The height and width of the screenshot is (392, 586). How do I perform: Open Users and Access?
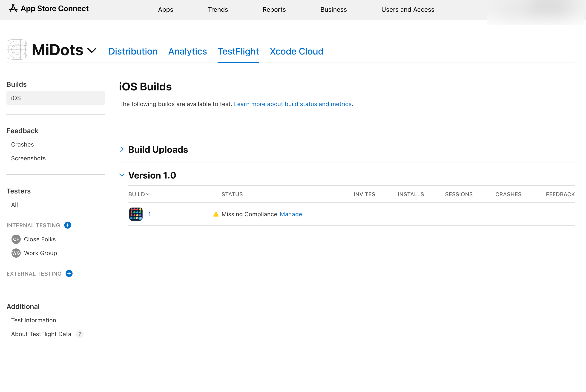(x=408, y=9)
